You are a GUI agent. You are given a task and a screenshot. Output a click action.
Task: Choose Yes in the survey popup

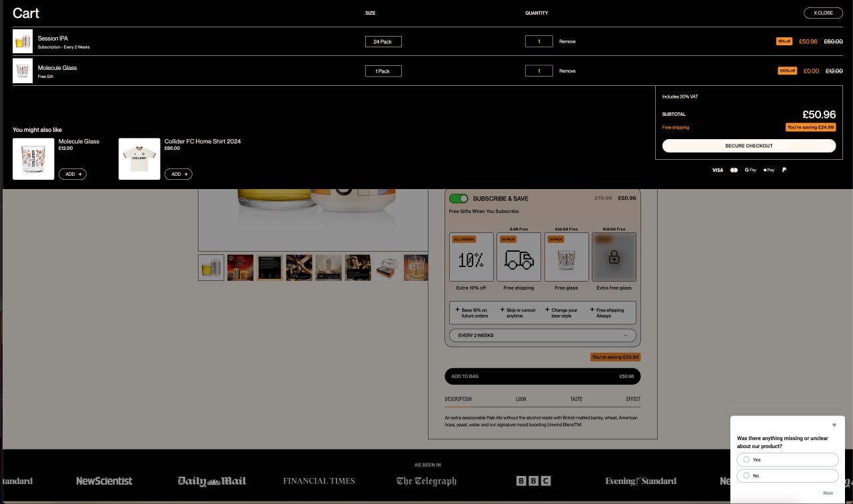pyautogui.click(x=788, y=460)
